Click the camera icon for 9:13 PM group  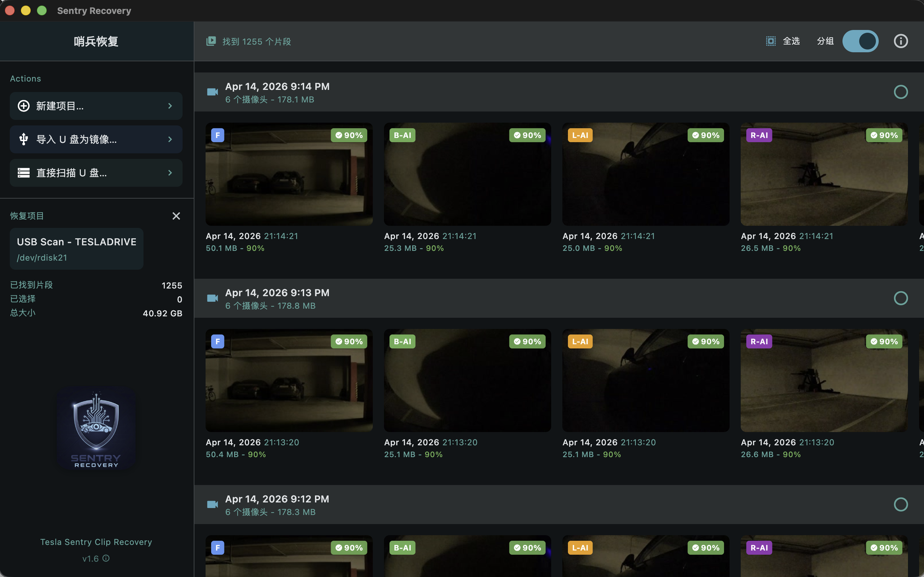[212, 298]
